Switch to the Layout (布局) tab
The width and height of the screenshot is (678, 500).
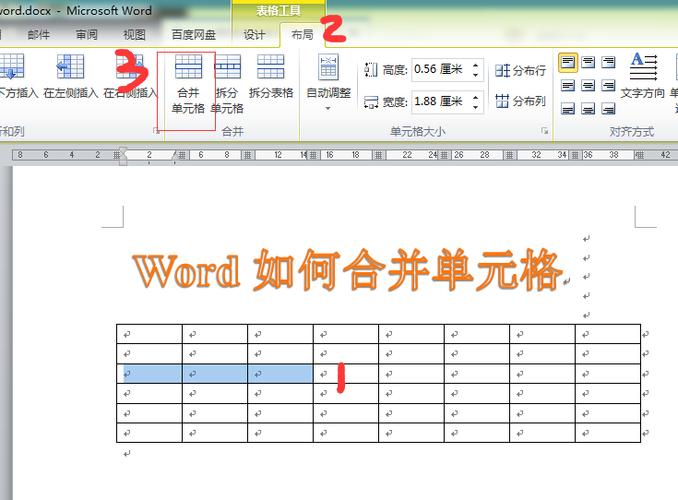302,35
